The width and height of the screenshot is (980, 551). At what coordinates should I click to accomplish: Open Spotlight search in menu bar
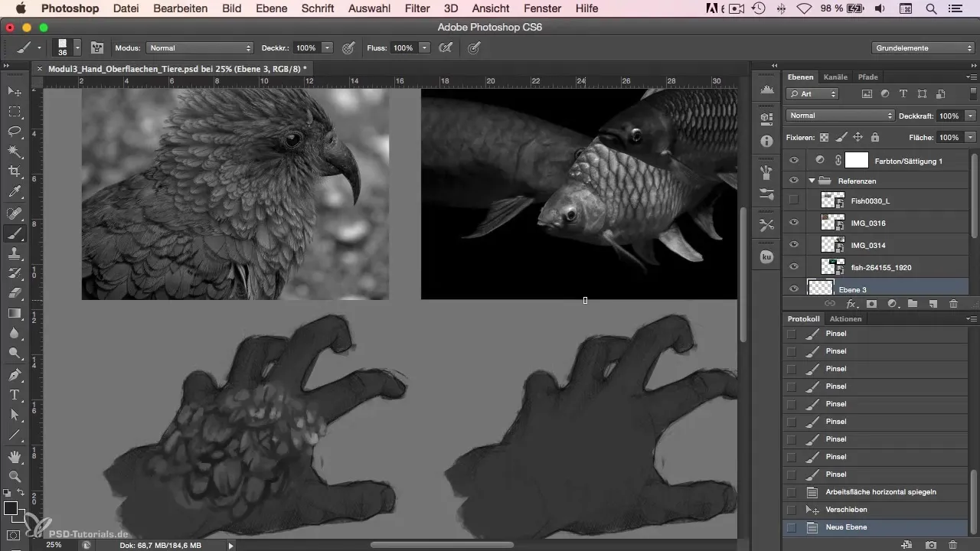pyautogui.click(x=932, y=8)
